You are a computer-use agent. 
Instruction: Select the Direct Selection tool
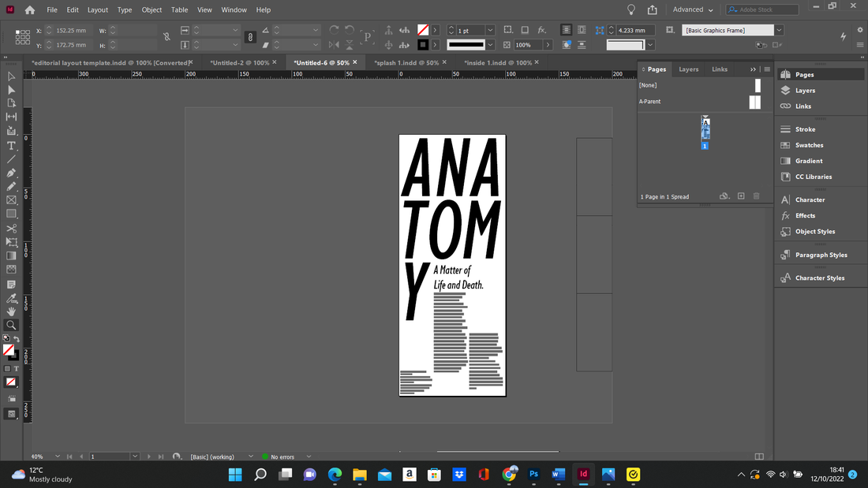coord(11,90)
